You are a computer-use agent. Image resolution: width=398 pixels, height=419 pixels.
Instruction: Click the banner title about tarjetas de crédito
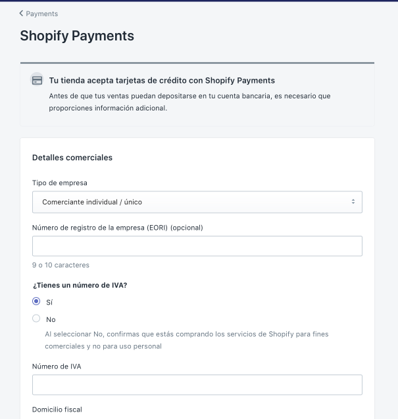pyautogui.click(x=162, y=80)
